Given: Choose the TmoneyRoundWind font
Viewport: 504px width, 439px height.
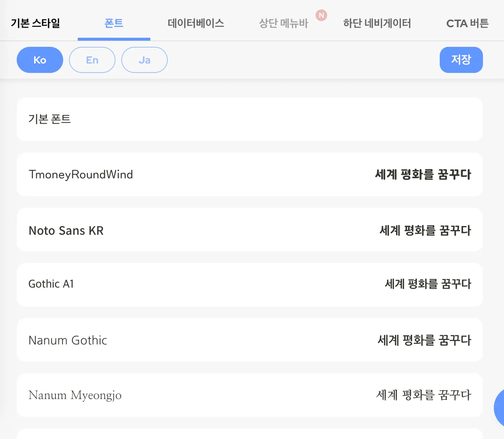Looking at the screenshot, I should pyautogui.click(x=81, y=175).
